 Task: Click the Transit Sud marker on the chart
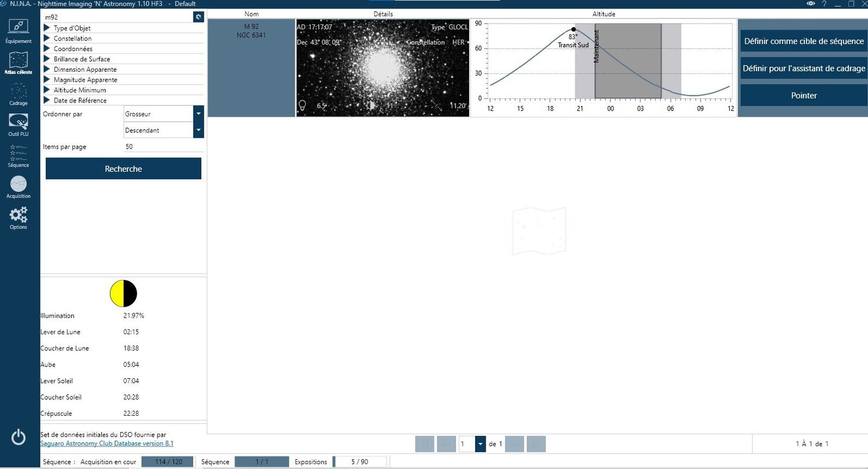tap(573, 29)
